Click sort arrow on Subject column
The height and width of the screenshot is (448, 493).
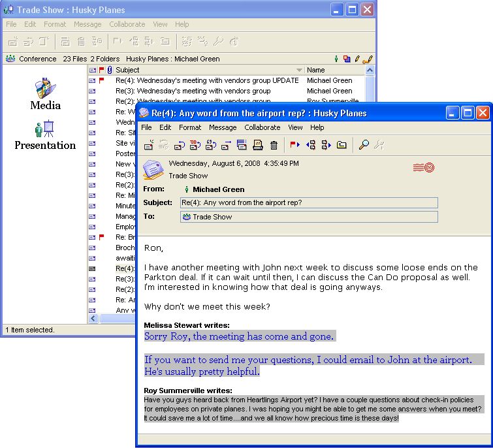[299, 70]
